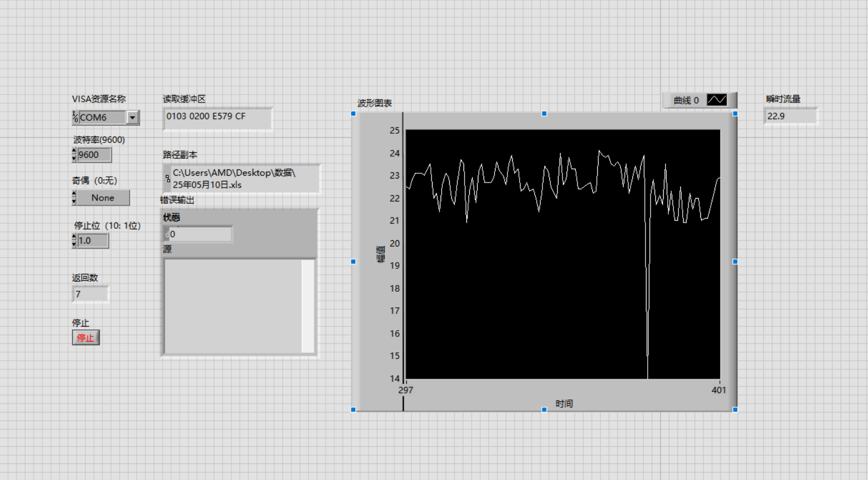Click the path browse icon in 路径副本
The width and height of the screenshot is (868, 480).
168,178
